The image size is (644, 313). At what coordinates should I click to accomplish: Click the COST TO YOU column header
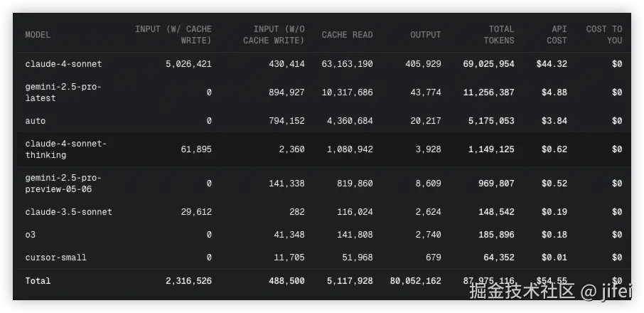coord(603,35)
